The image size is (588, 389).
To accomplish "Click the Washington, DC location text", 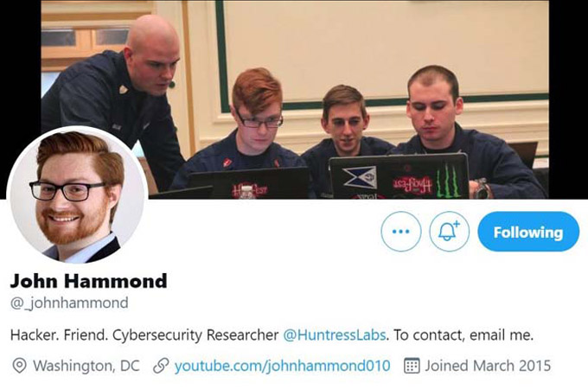I will [x=86, y=366].
